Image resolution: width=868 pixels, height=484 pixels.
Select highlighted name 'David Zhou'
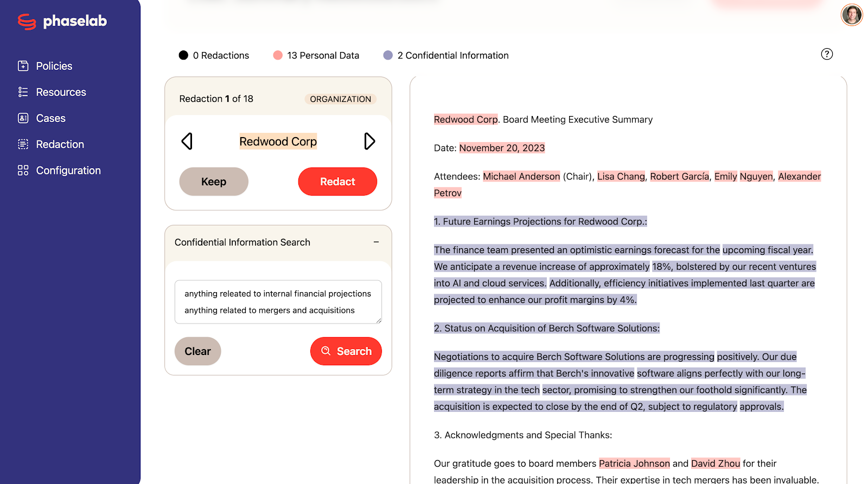click(716, 463)
